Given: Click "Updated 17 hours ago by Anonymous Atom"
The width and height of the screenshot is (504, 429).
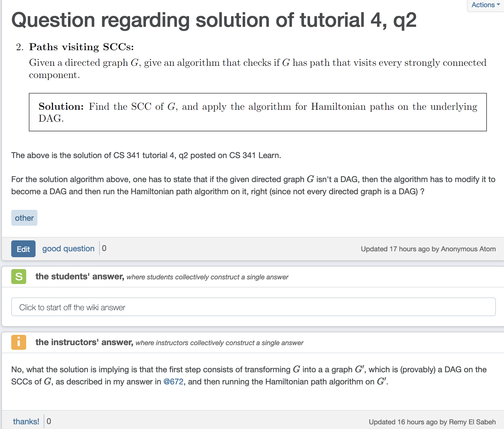Looking at the screenshot, I should 428,249.
